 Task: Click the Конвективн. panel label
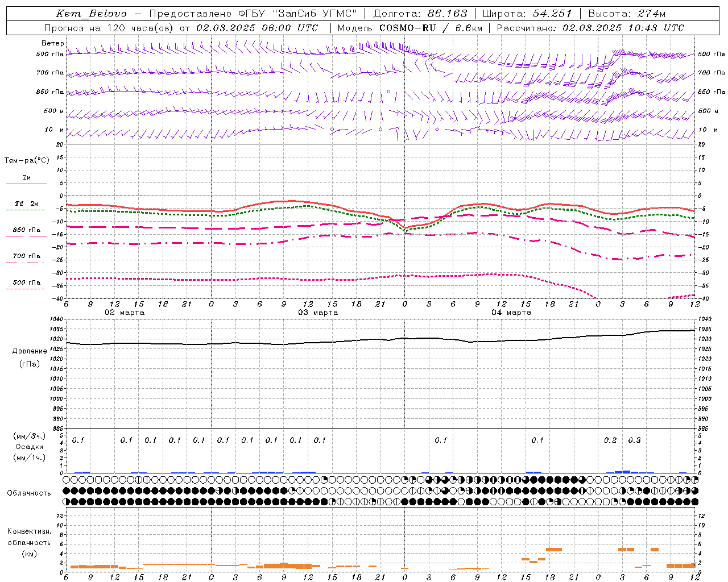click(29, 531)
